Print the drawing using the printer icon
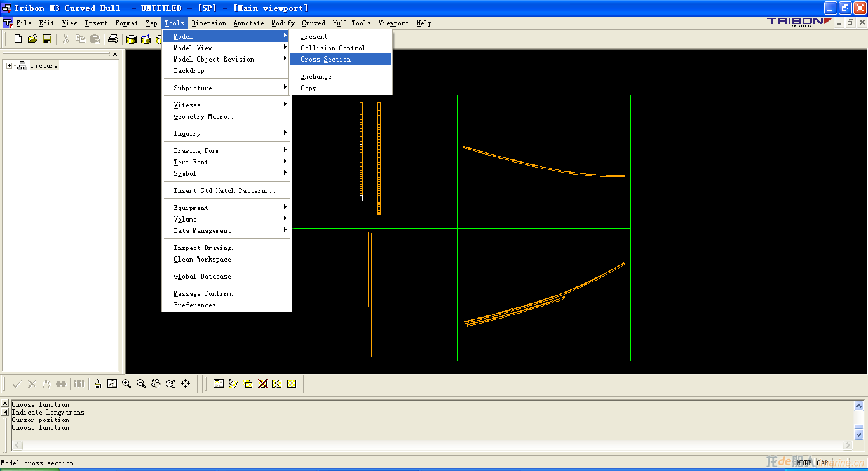 [x=113, y=39]
